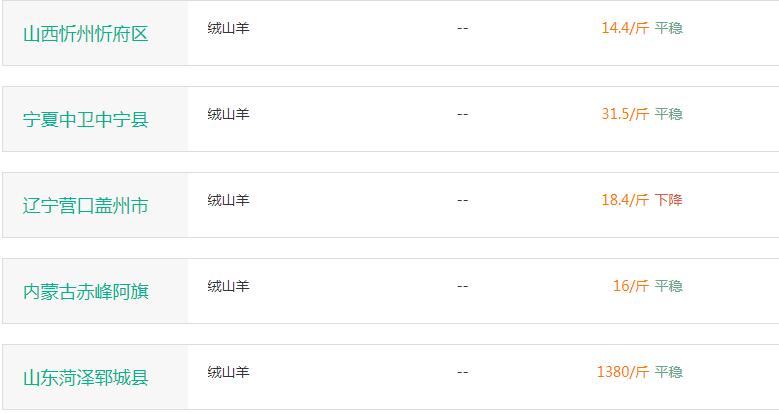Click 绒山羊 in the 宁夏中卫中宁县 row

pyautogui.click(x=229, y=114)
